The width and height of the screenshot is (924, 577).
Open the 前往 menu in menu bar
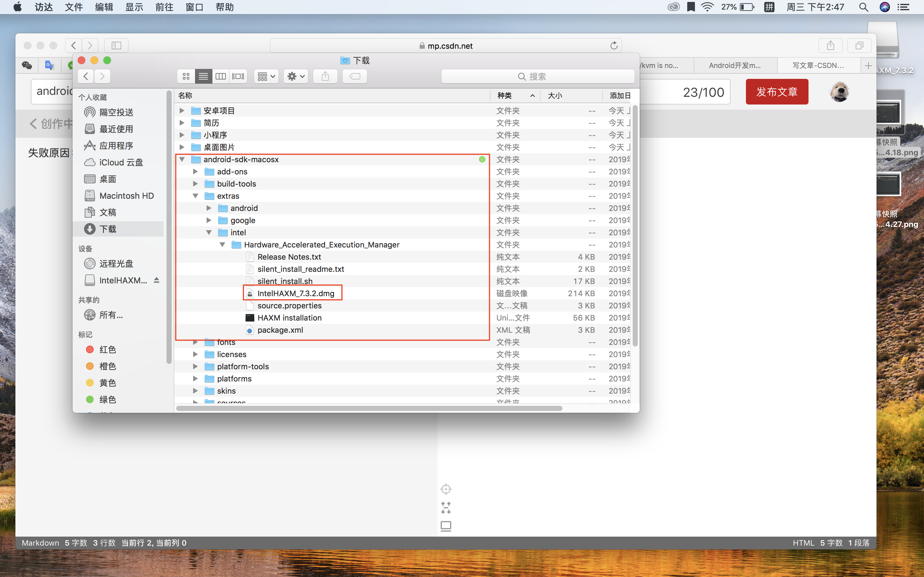(164, 7)
